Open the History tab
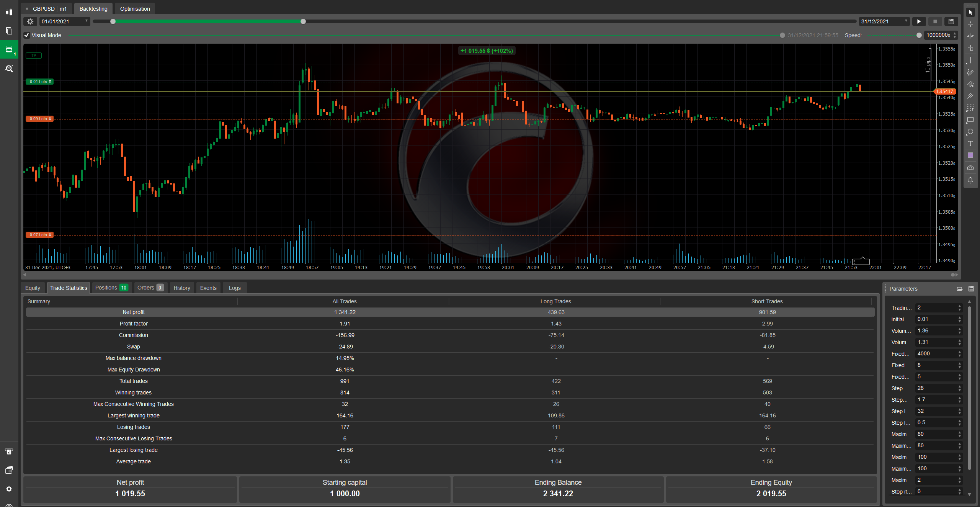Screen dimensions: 980x507 (181, 288)
